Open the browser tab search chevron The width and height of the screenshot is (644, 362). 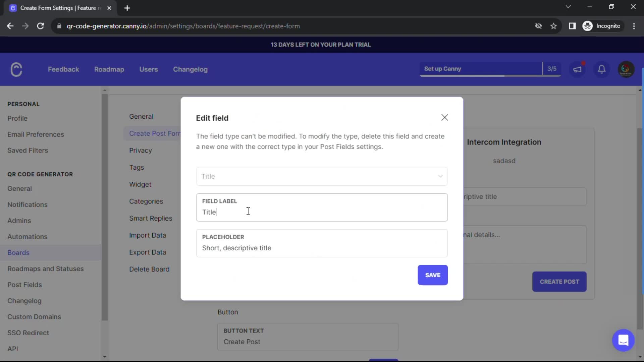pyautogui.click(x=569, y=7)
